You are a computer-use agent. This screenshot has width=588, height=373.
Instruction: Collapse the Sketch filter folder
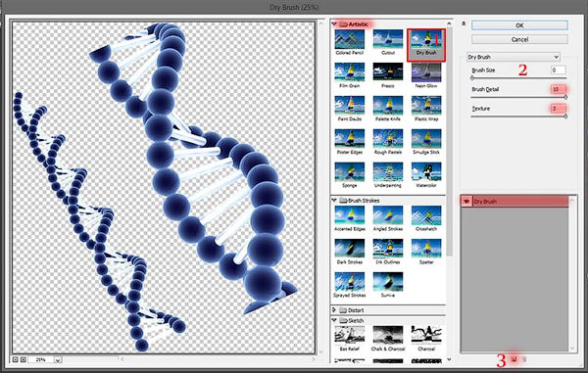pos(334,320)
